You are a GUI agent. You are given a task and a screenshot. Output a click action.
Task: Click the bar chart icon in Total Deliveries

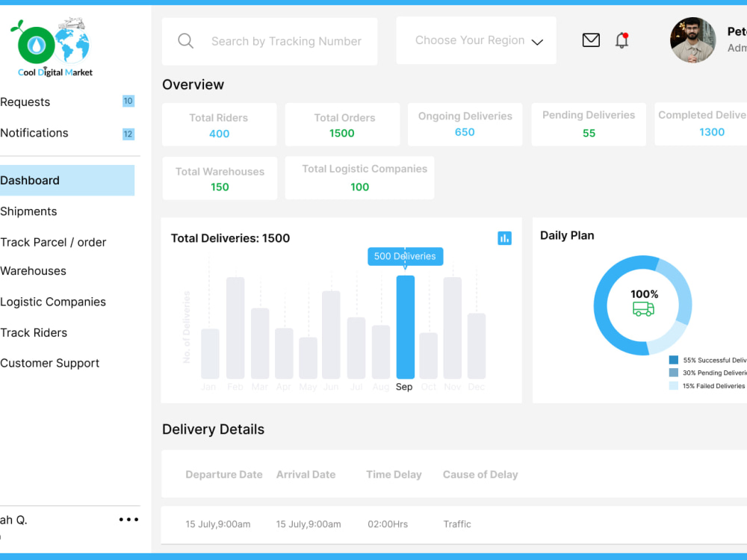pyautogui.click(x=504, y=237)
